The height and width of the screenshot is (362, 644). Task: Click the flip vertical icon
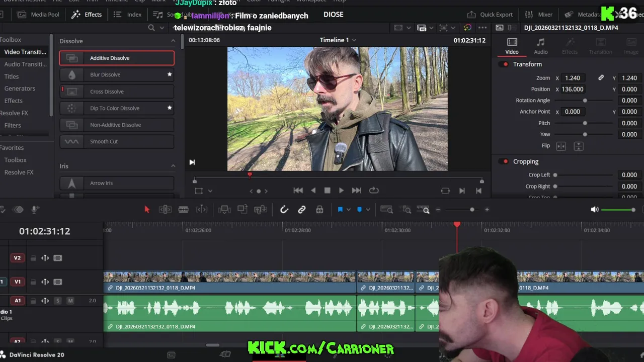click(x=579, y=146)
